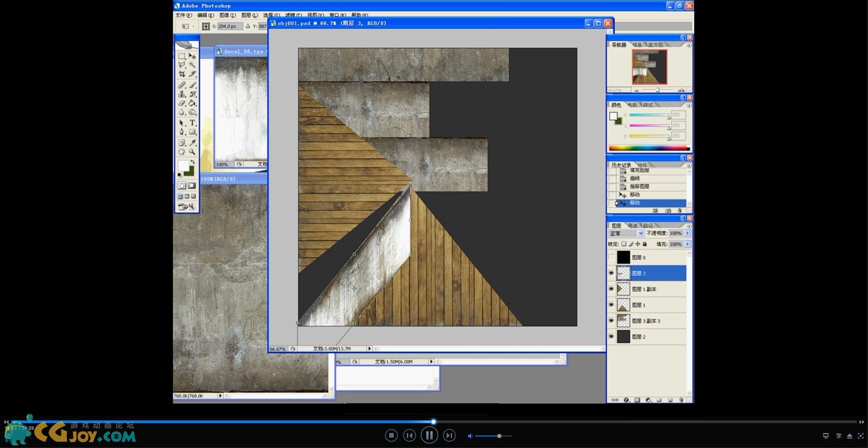The height and width of the screenshot is (448, 868).
Task: Select the Rectangular Marquee tool
Action: [x=182, y=56]
